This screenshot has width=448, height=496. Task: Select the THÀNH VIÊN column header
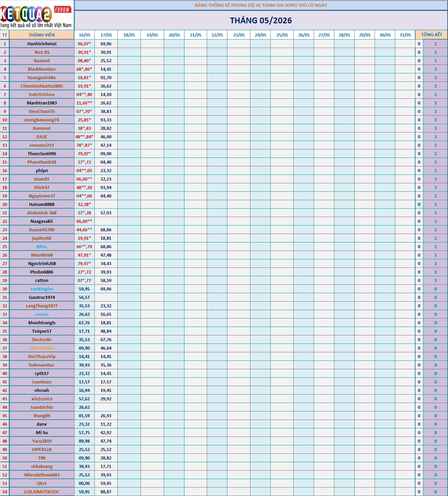[42, 35]
